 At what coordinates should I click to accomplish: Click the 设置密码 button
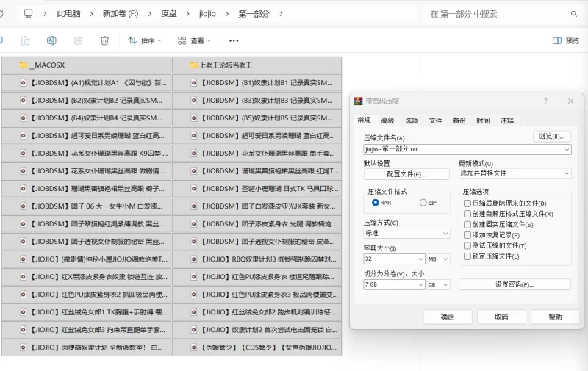[x=514, y=284]
